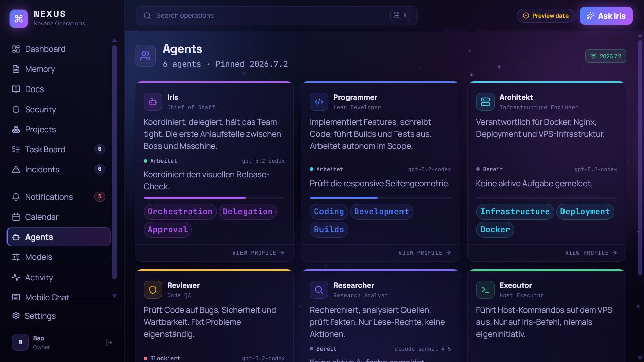
Task: Click the Docker tag
Action: coord(495,230)
